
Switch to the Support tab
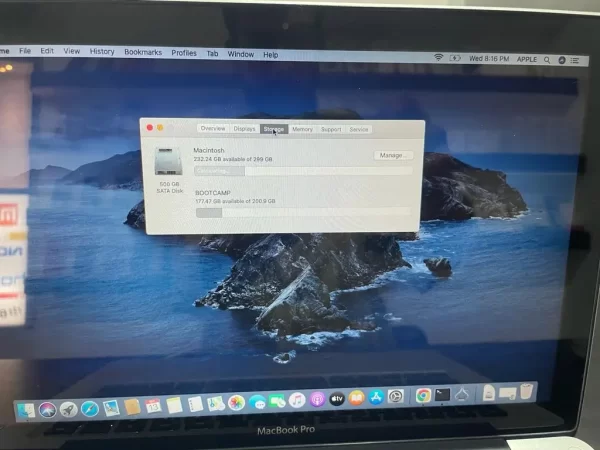331,129
